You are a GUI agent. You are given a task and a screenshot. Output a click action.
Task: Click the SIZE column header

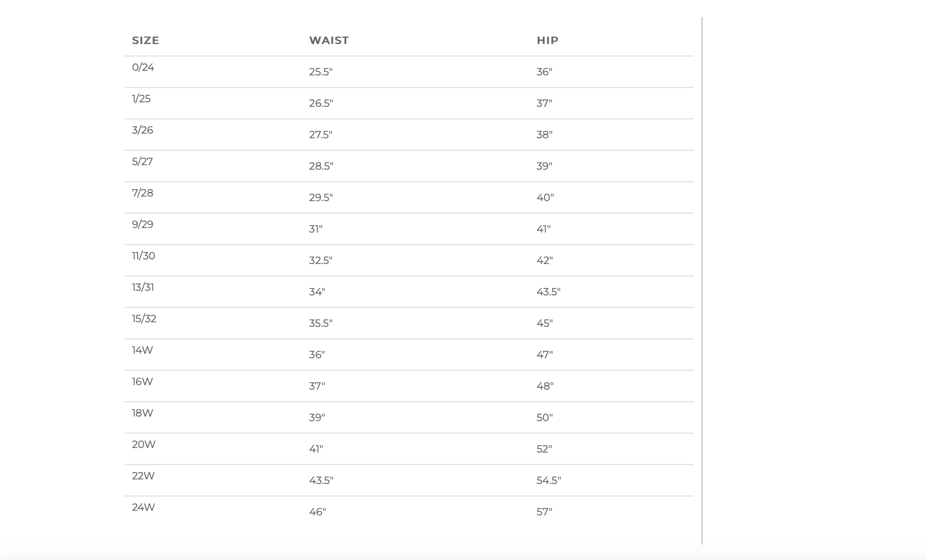click(146, 41)
